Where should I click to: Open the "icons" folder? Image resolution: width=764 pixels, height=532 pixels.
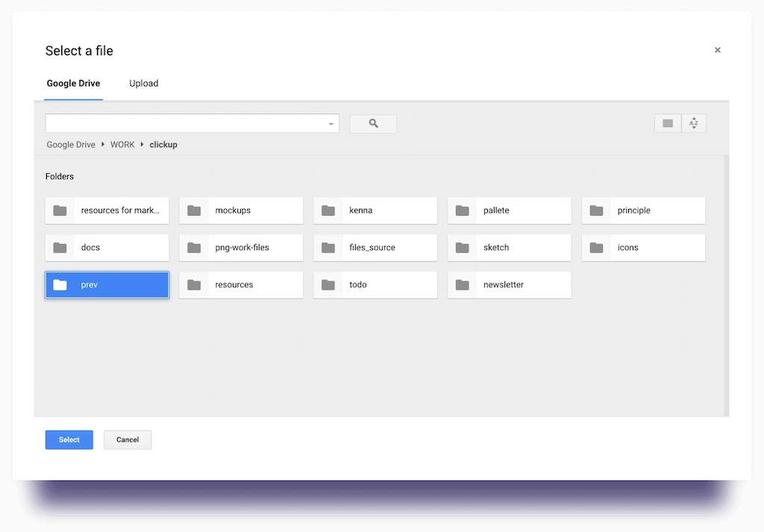pos(642,248)
